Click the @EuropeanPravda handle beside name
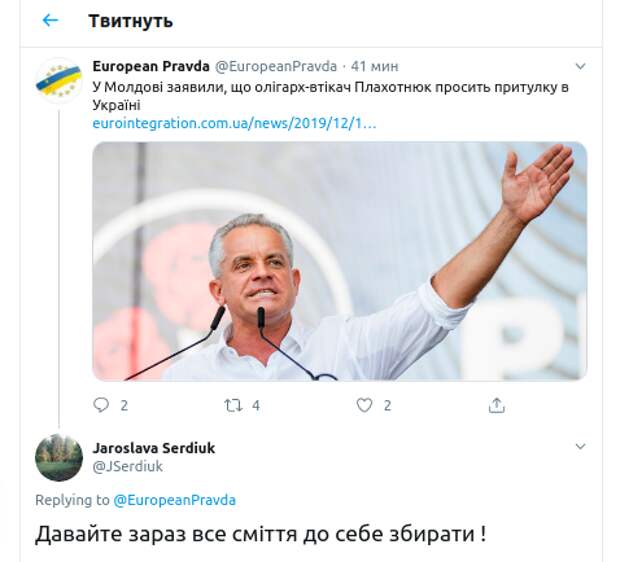This screenshot has width=620, height=562. [x=276, y=66]
